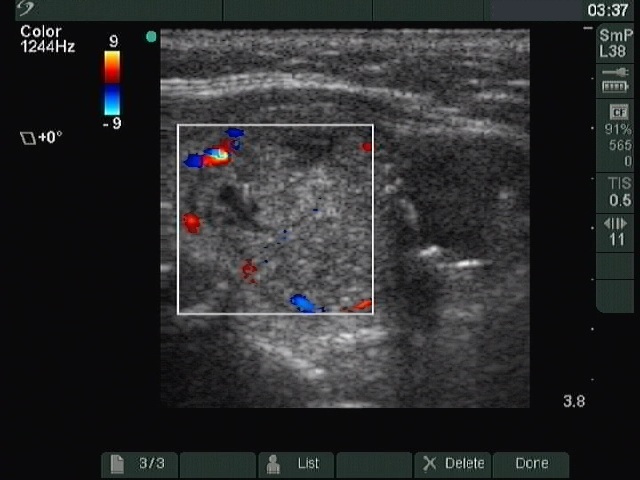
Task: Click the +0° steering angle text
Action: 50,137
